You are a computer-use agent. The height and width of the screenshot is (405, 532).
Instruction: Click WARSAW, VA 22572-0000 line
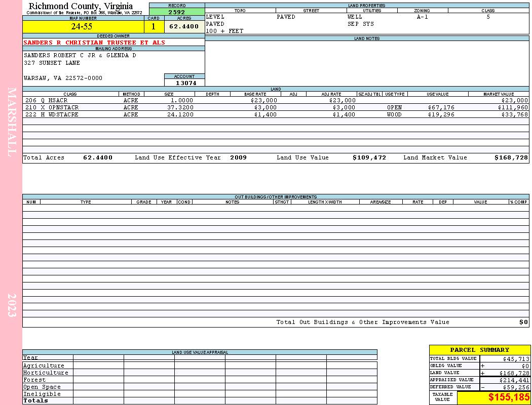pyautogui.click(x=63, y=78)
